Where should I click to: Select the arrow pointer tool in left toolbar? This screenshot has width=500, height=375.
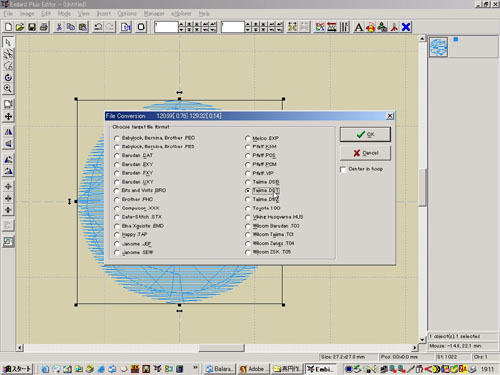pos(8,42)
